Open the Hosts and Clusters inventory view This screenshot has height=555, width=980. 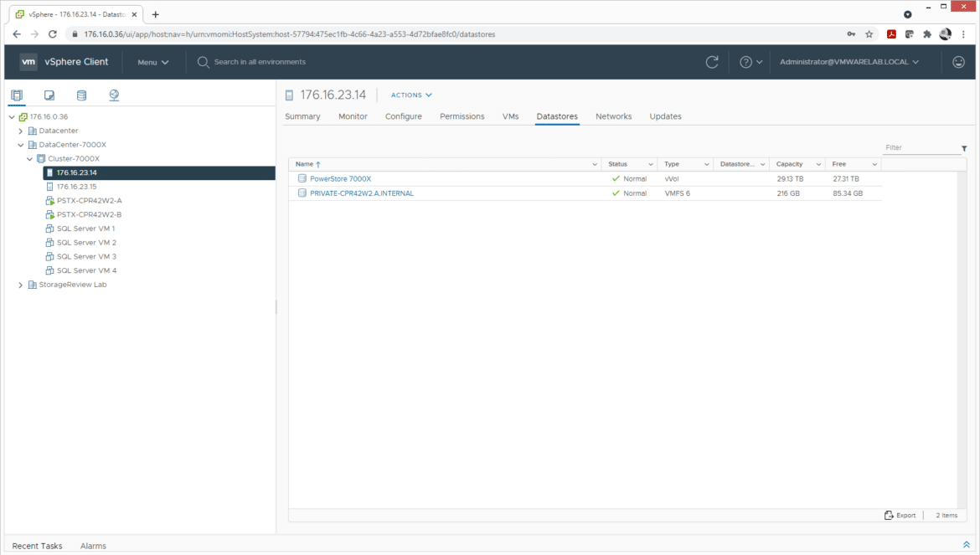click(17, 95)
